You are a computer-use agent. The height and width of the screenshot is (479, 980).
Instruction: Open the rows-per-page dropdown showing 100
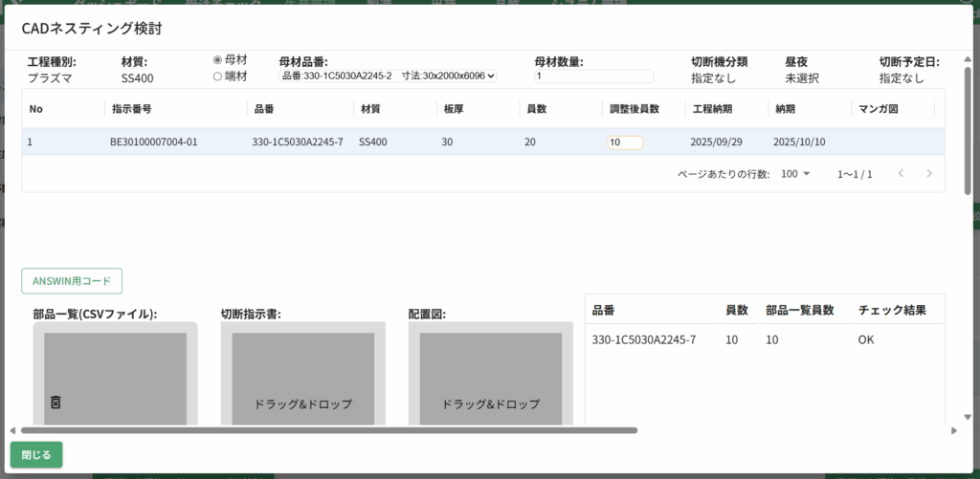click(x=795, y=174)
